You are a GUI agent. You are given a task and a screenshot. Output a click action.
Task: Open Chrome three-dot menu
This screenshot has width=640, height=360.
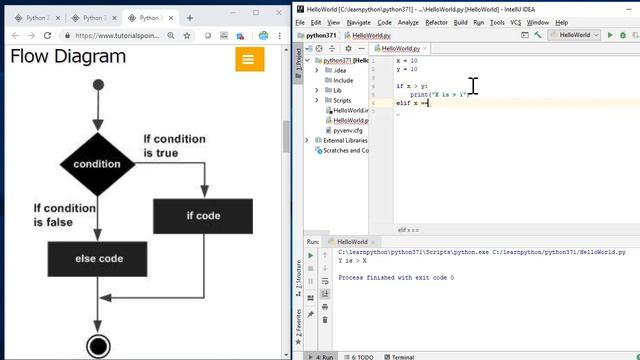(x=280, y=36)
